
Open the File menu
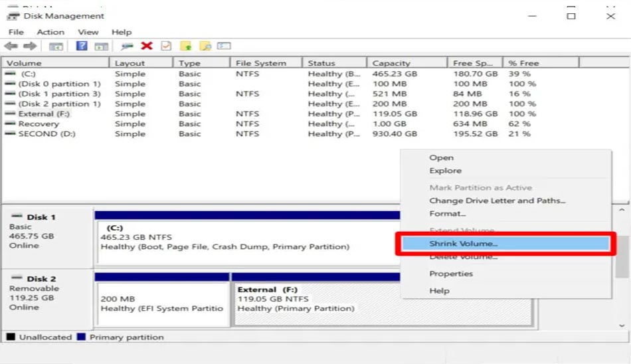(16, 32)
